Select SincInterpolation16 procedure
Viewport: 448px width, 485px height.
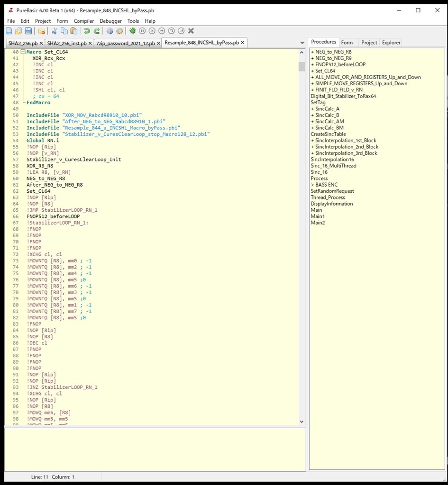pos(332,160)
